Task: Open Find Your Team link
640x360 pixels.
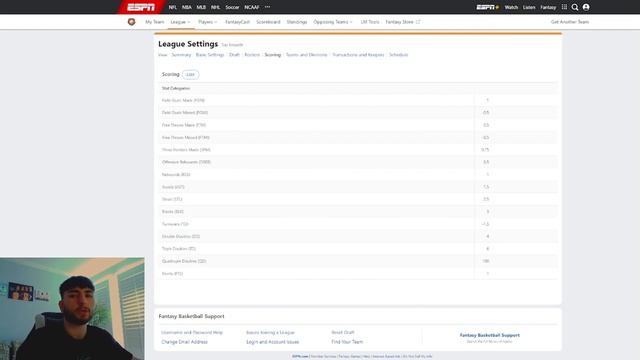Action: pos(347,342)
